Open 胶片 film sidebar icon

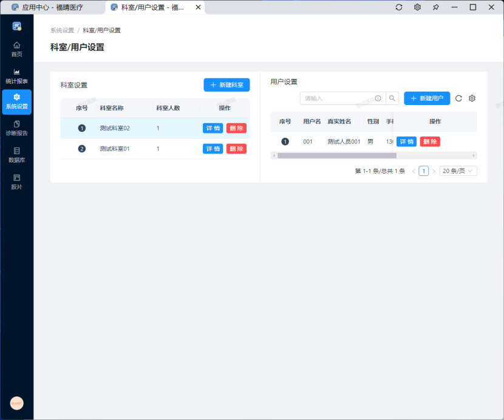click(16, 181)
